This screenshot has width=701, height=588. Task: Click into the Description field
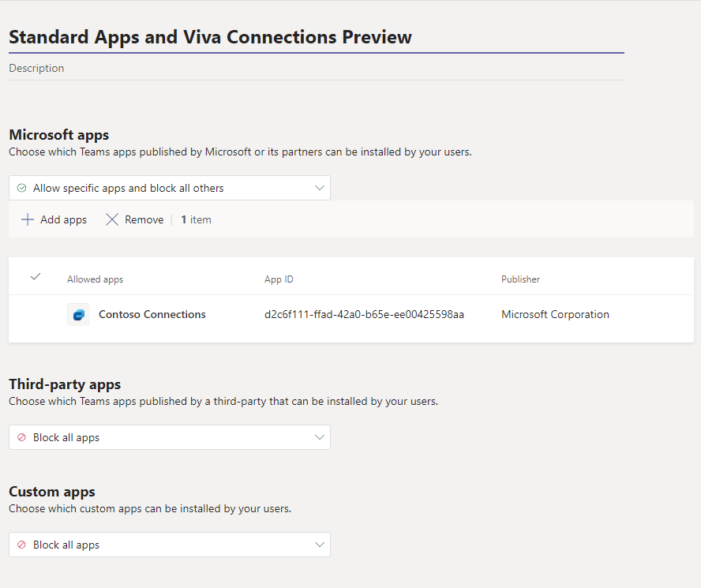(x=316, y=69)
